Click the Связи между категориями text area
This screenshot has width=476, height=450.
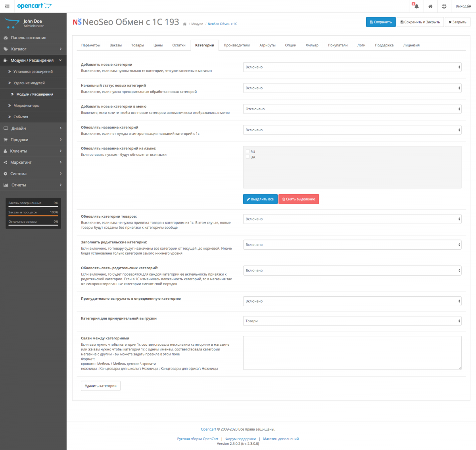(x=352, y=353)
